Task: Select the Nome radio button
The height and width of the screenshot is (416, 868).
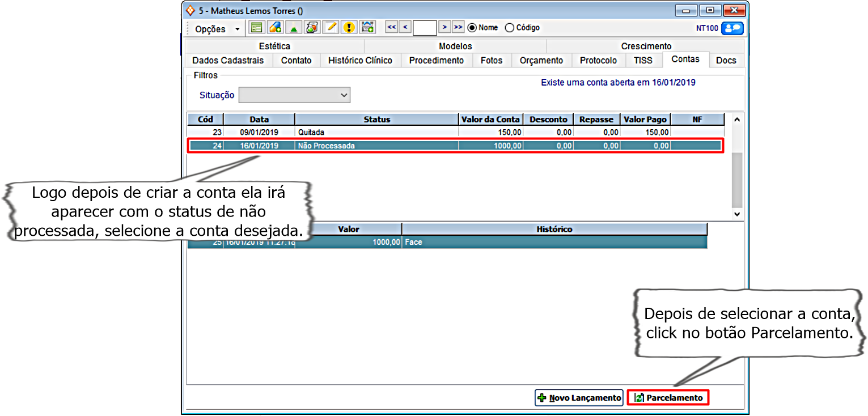Action: pyautogui.click(x=472, y=28)
